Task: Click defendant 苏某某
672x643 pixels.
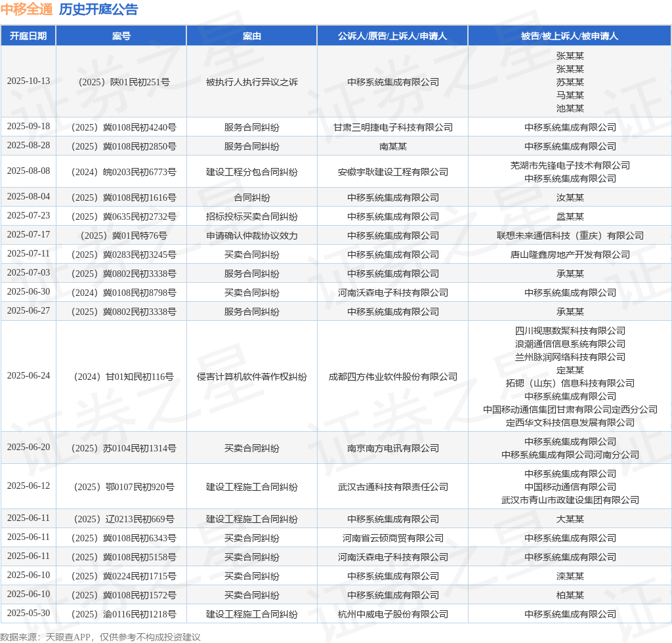Action: pyautogui.click(x=570, y=82)
